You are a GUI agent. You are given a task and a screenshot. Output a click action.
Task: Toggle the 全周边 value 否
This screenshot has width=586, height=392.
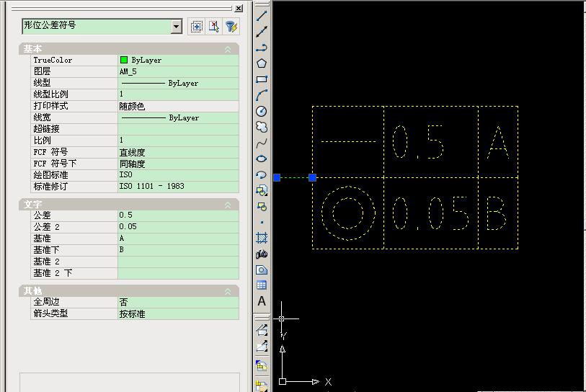178,302
